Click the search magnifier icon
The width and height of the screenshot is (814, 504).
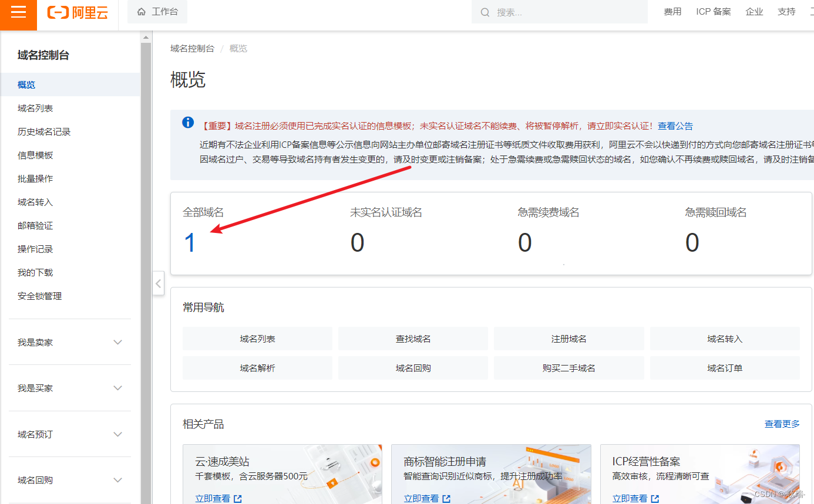tap(485, 12)
